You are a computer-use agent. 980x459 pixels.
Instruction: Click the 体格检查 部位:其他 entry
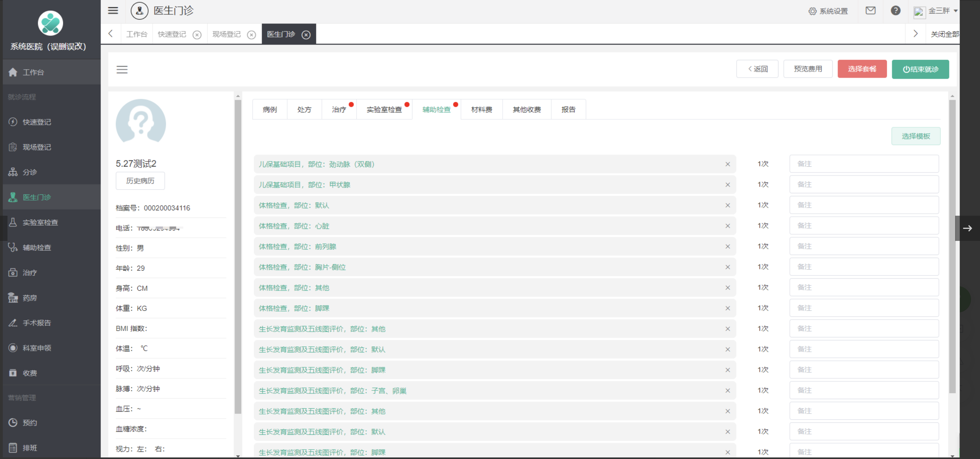(494, 287)
